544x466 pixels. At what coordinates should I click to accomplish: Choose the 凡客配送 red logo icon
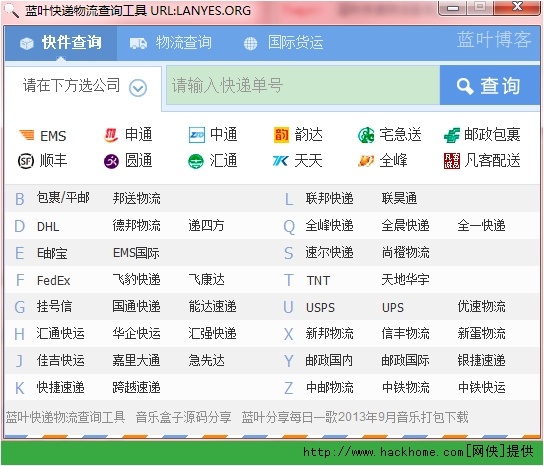click(x=452, y=161)
